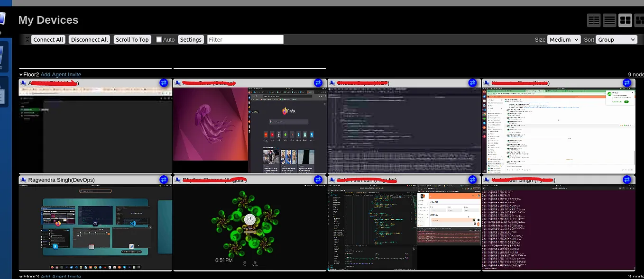Collapse the Floor2 group arrow
The image size is (644, 279).
(x=21, y=75)
